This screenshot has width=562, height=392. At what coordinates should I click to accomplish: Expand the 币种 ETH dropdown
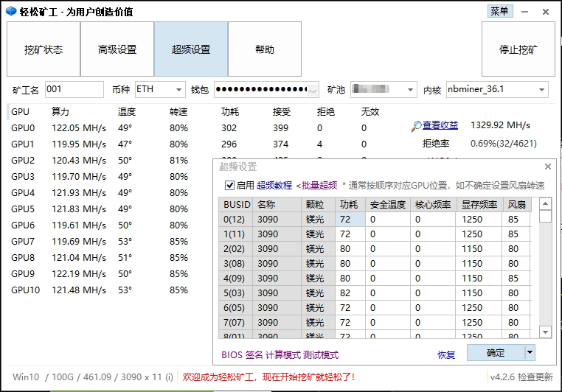pyautogui.click(x=179, y=90)
